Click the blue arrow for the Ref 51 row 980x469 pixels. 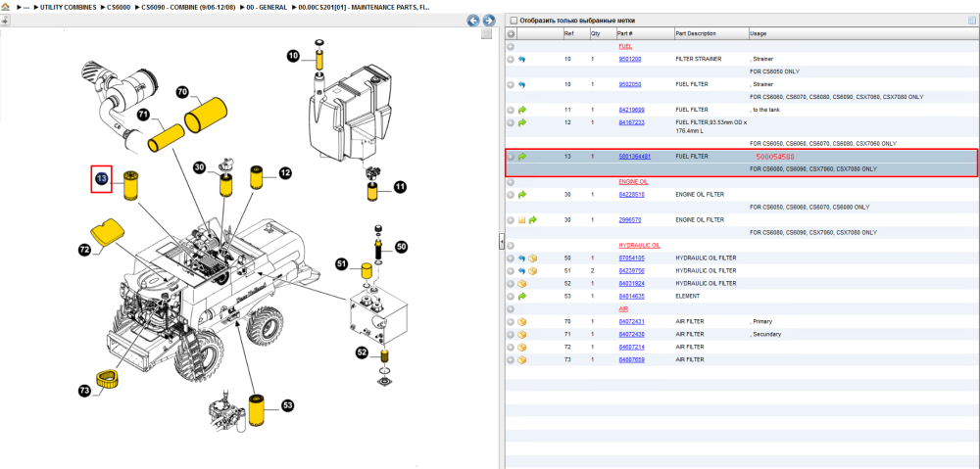pos(522,270)
